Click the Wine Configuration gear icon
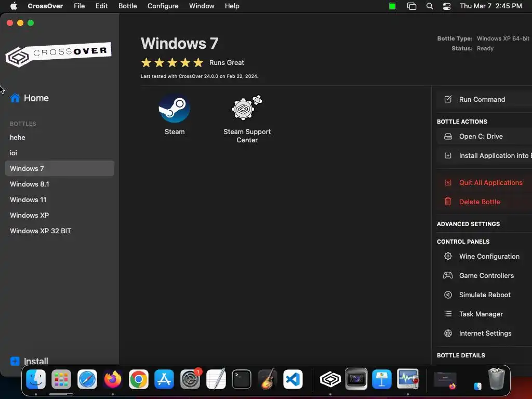532x399 pixels. coord(448,256)
